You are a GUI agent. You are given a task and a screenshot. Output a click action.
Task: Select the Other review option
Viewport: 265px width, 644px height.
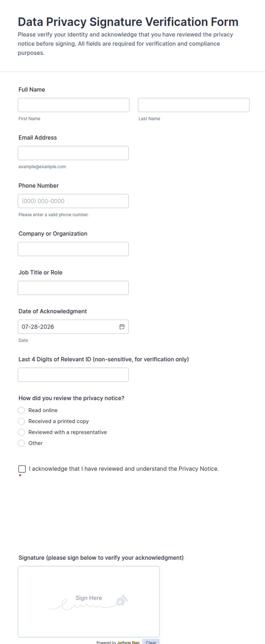coord(21,443)
